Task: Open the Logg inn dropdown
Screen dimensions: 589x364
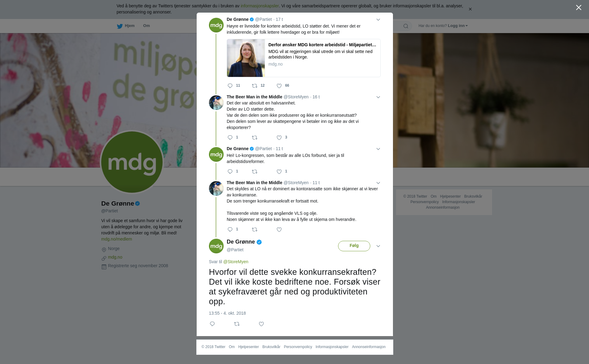Action: [457, 26]
